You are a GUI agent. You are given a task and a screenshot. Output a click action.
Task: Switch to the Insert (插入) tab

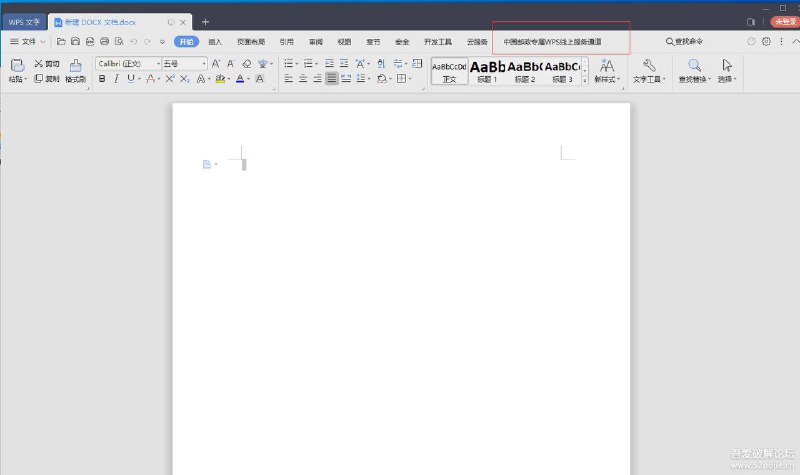tap(215, 41)
